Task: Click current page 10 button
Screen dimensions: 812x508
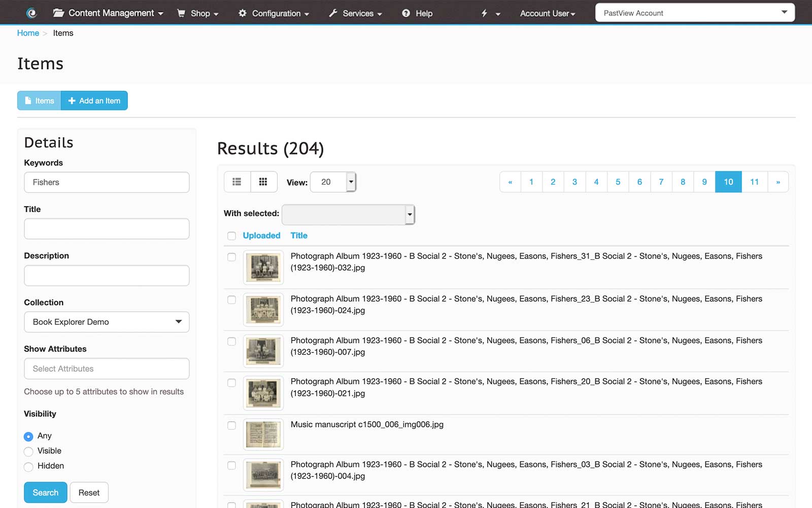Action: point(728,182)
